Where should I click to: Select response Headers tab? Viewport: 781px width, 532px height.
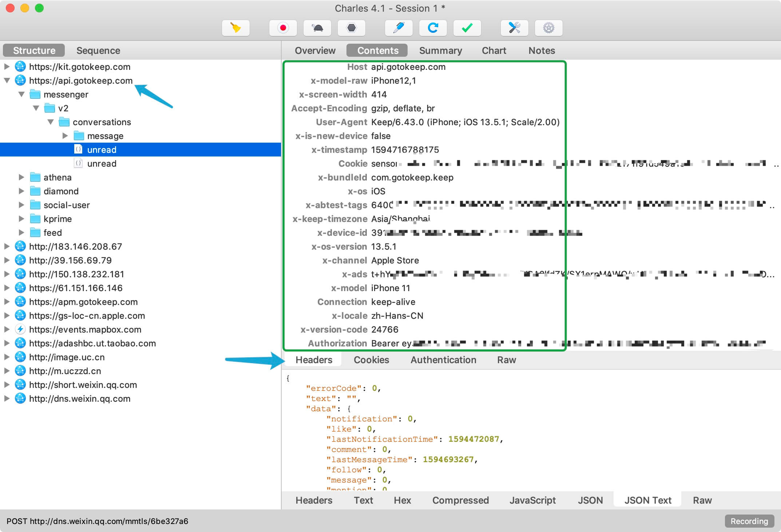coord(314,500)
